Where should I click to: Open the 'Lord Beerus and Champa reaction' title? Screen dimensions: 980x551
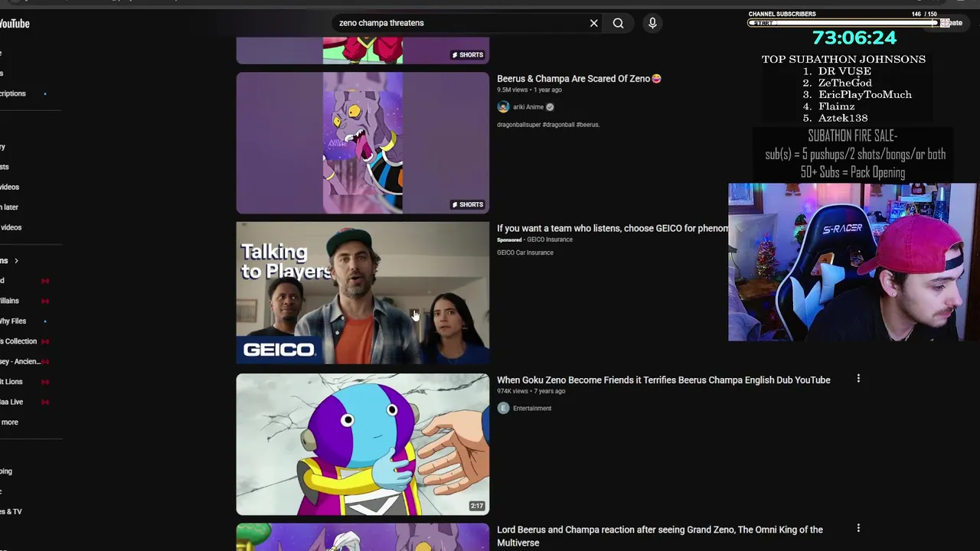pyautogui.click(x=660, y=536)
